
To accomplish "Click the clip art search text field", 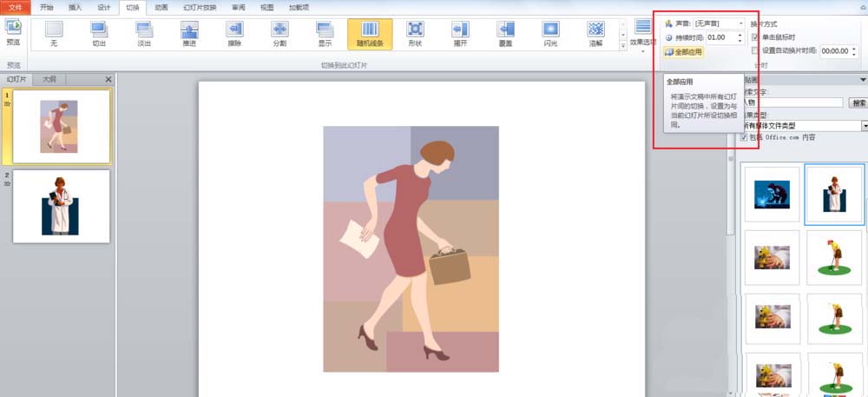I will [x=792, y=103].
